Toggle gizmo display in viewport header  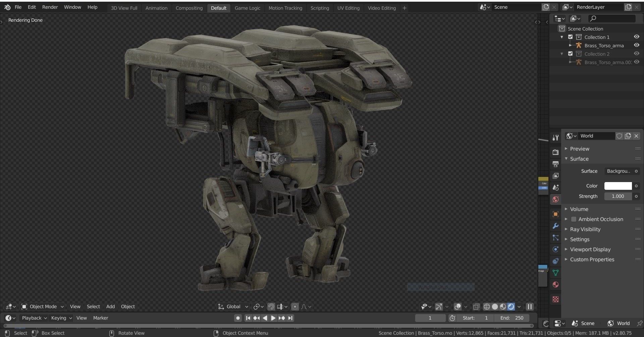[x=438, y=306]
